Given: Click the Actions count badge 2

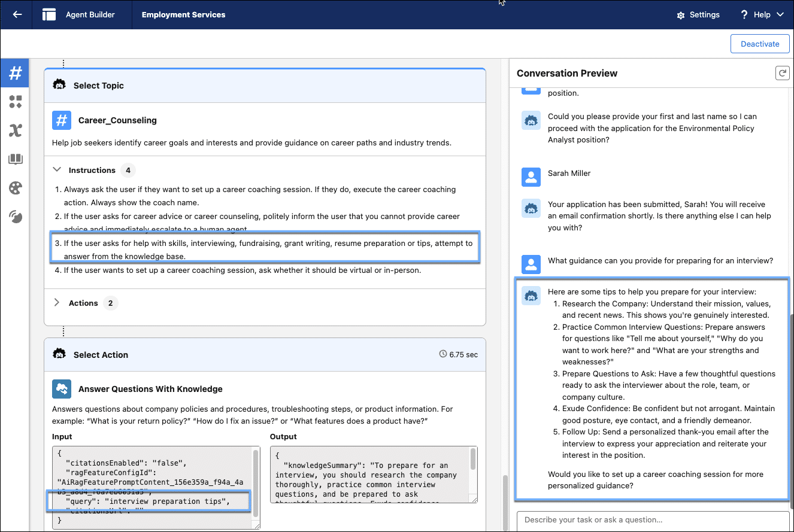Looking at the screenshot, I should coord(110,303).
